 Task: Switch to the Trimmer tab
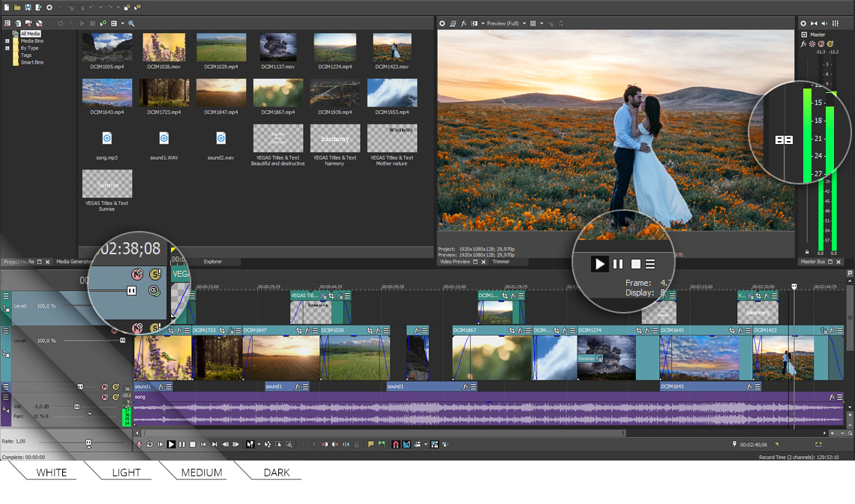point(500,262)
